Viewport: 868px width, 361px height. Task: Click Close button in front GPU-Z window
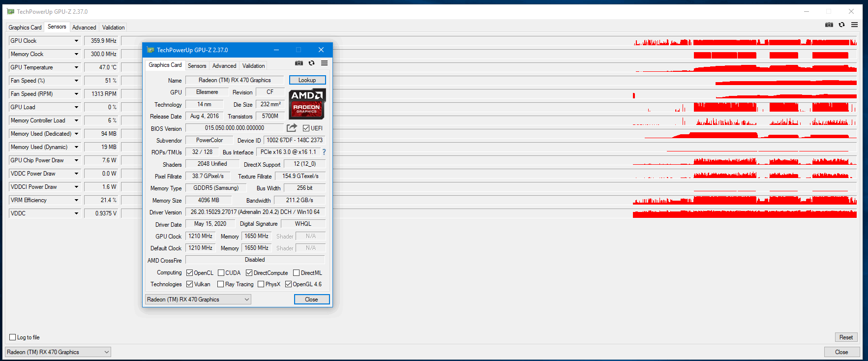(x=312, y=299)
